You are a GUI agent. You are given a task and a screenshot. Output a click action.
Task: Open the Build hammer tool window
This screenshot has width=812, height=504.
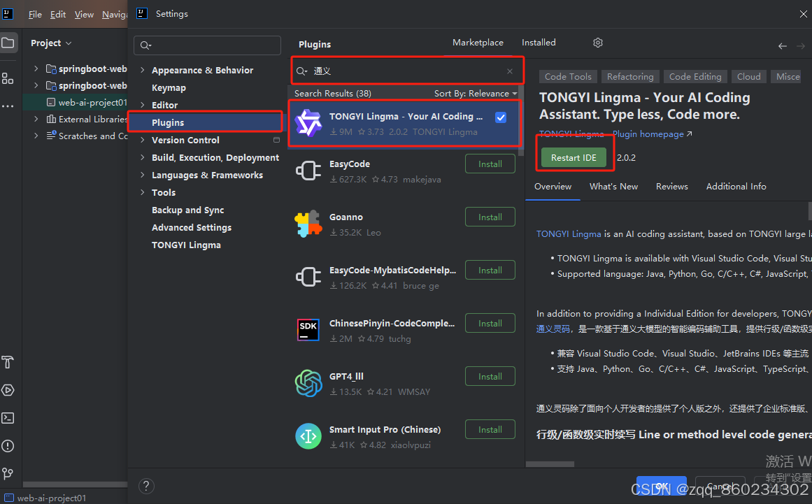[8, 362]
